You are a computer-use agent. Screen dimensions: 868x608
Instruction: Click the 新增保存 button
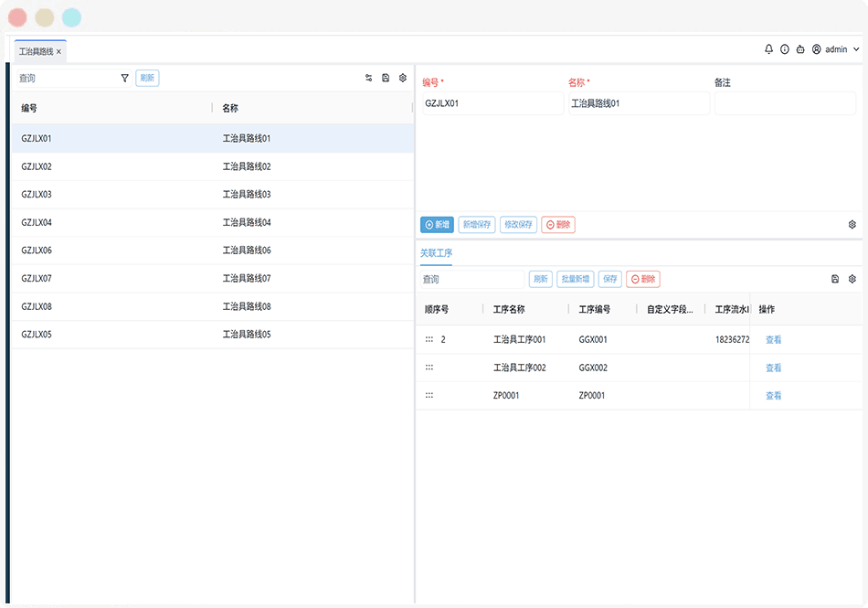click(x=477, y=224)
